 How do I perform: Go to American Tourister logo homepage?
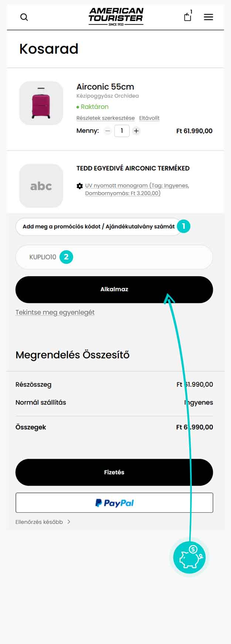pos(116,17)
